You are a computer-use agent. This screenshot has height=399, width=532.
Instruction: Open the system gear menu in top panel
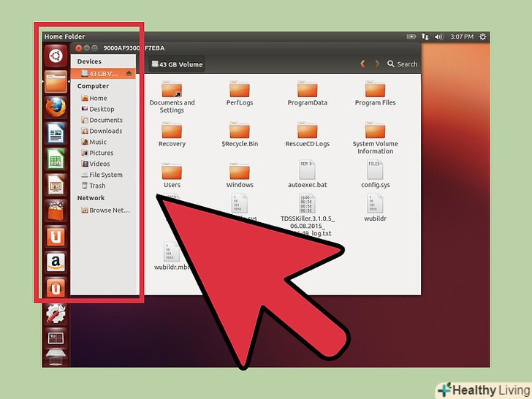483,37
